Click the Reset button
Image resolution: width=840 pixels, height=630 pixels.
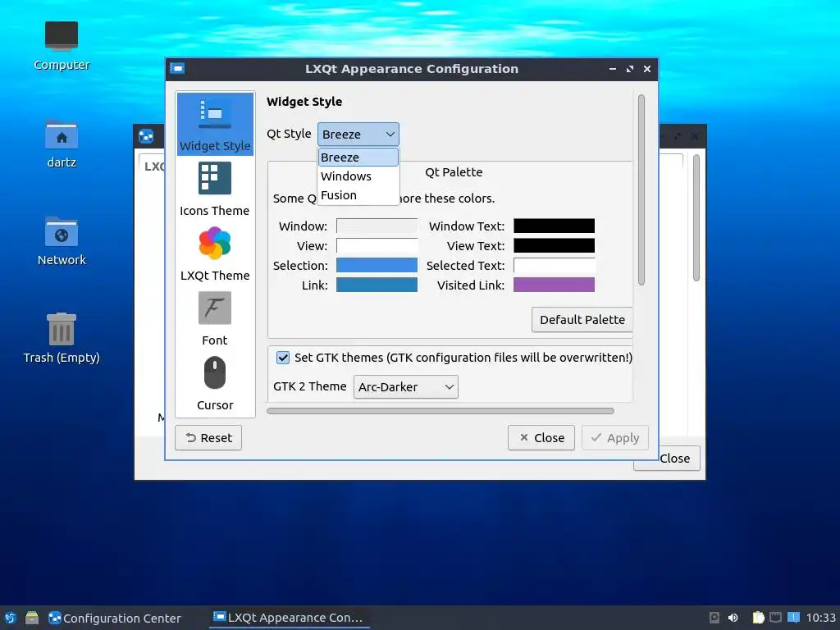coord(208,438)
